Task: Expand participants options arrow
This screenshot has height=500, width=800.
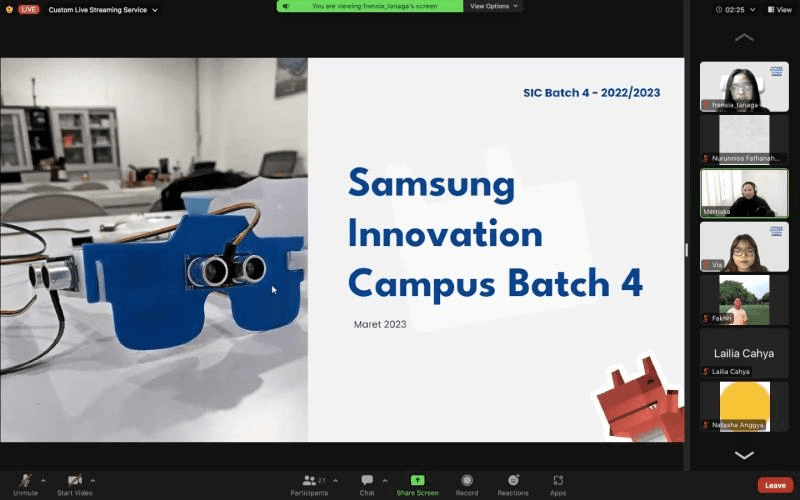Action: (335, 481)
